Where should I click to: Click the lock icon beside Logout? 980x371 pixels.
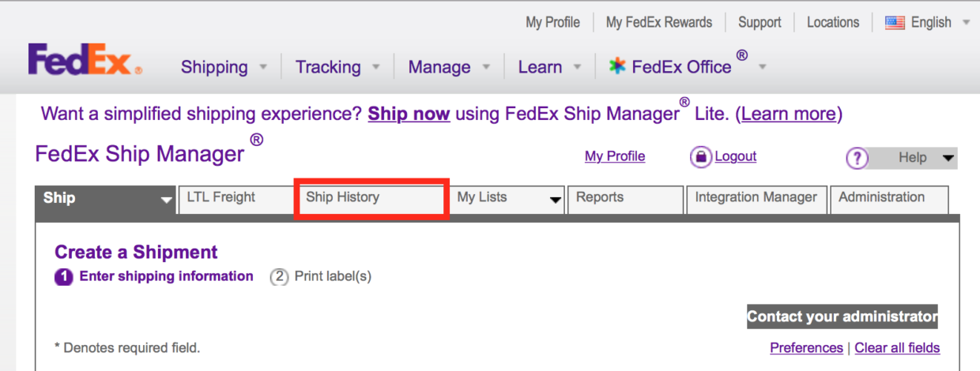click(x=700, y=157)
